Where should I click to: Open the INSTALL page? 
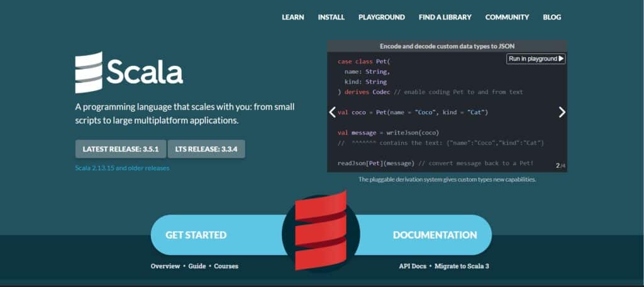click(x=331, y=17)
